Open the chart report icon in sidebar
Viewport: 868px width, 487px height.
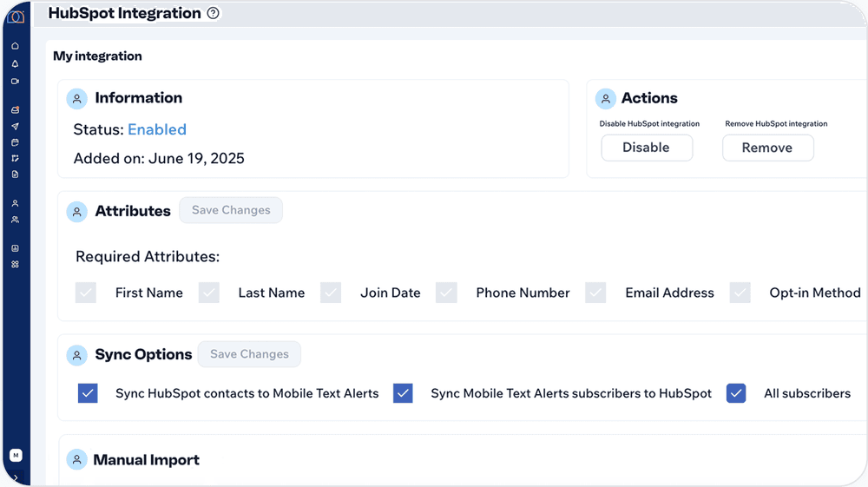[16, 248]
